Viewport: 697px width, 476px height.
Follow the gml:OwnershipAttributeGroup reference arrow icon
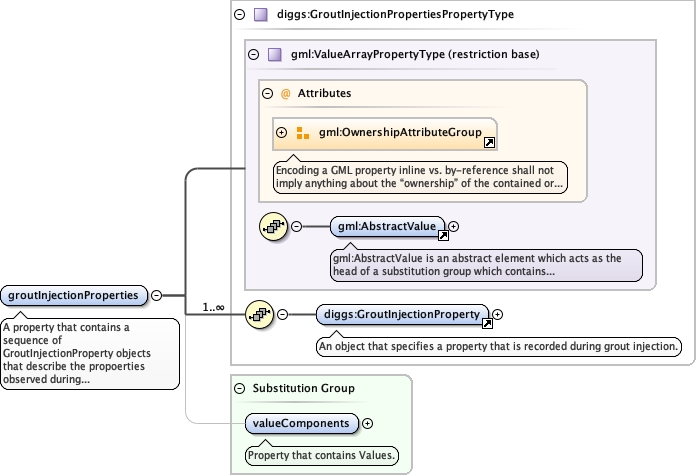(489, 143)
